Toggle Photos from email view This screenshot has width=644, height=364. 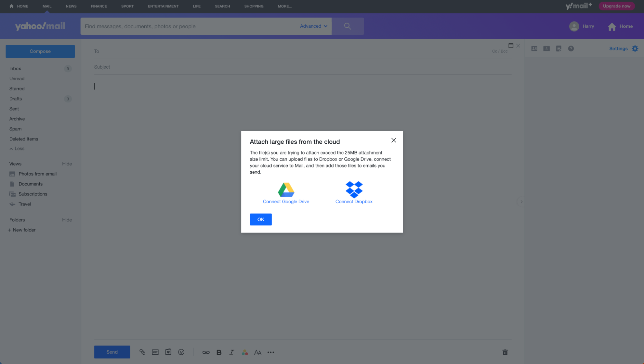coord(38,173)
